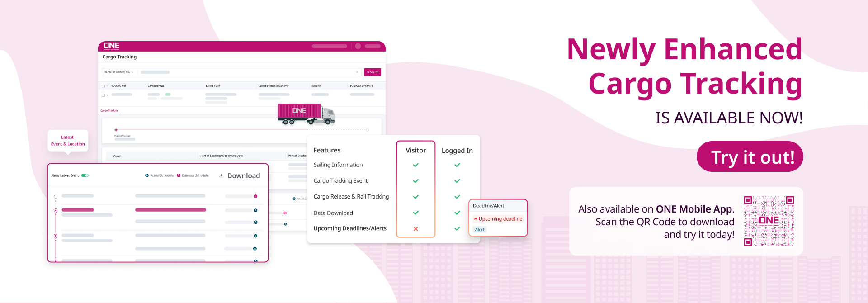Click the QR code for the ONE Mobile App
The image size is (868, 303).
[769, 221]
